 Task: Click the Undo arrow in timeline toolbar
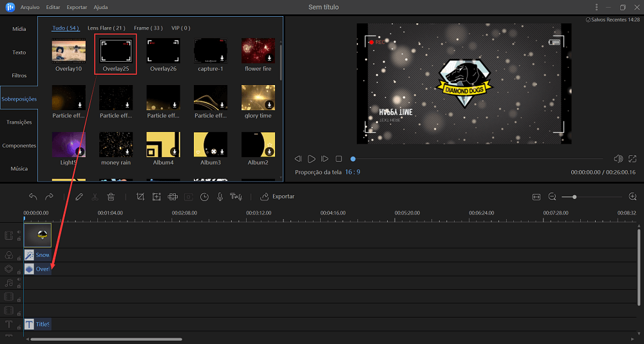click(x=33, y=197)
